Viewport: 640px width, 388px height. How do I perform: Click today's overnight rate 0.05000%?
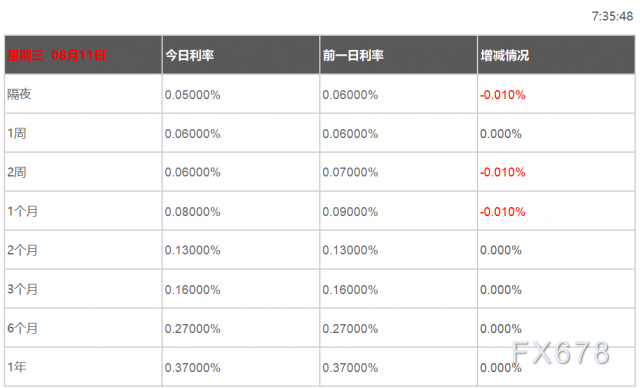193,95
